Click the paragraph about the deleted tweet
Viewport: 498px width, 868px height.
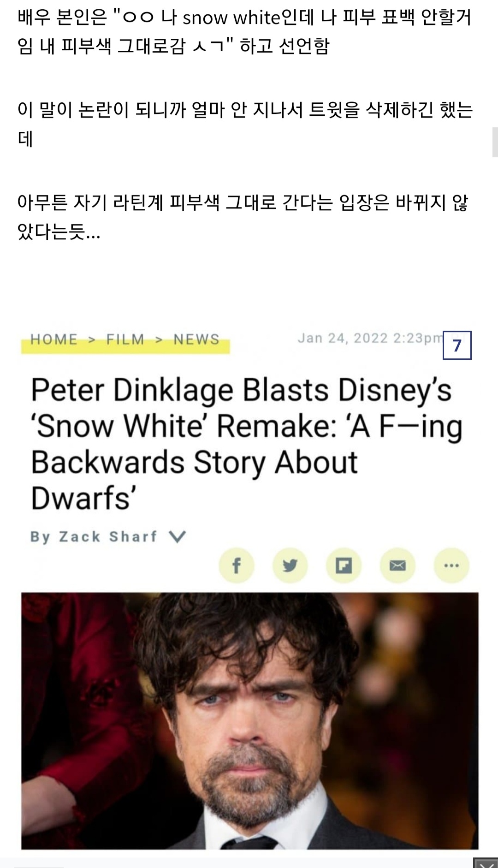pyautogui.click(x=245, y=124)
